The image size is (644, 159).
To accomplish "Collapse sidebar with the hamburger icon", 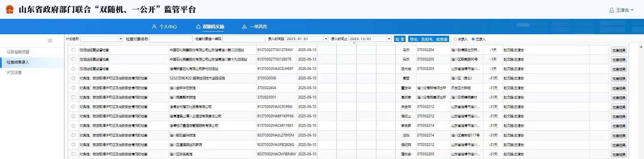I will click(50, 41).
